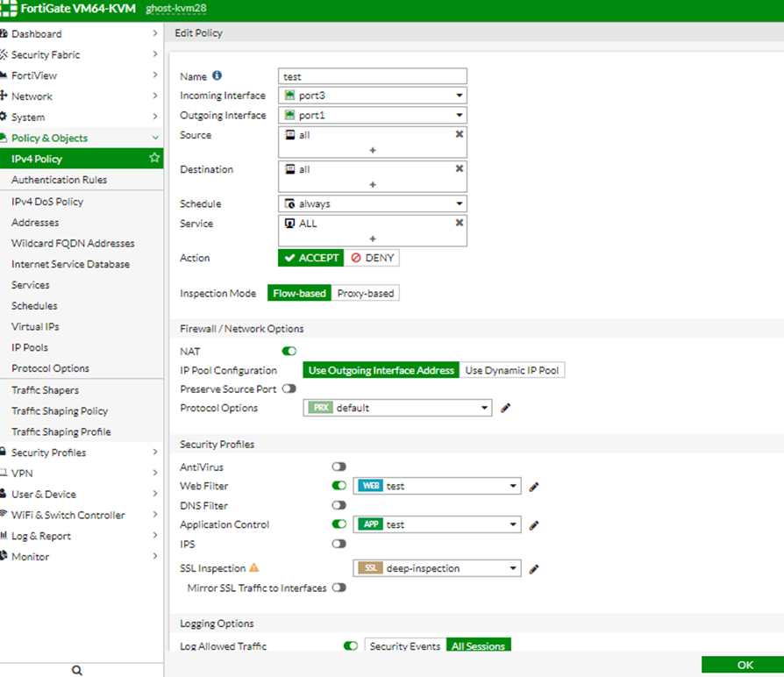The width and height of the screenshot is (784, 677).
Task: Click the plus to add a Service
Action: click(373, 239)
